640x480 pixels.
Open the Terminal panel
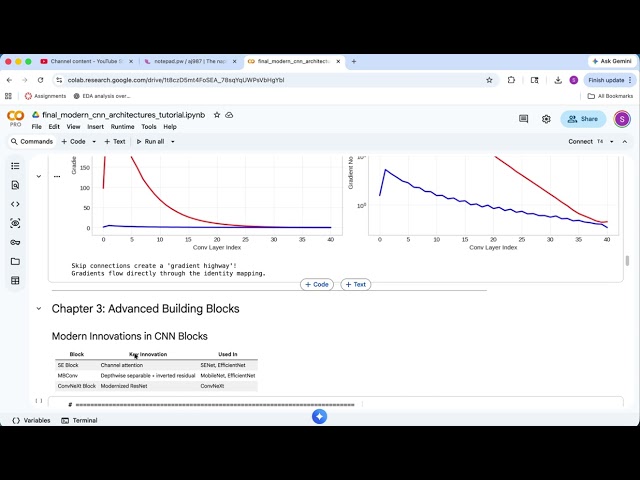(79, 420)
